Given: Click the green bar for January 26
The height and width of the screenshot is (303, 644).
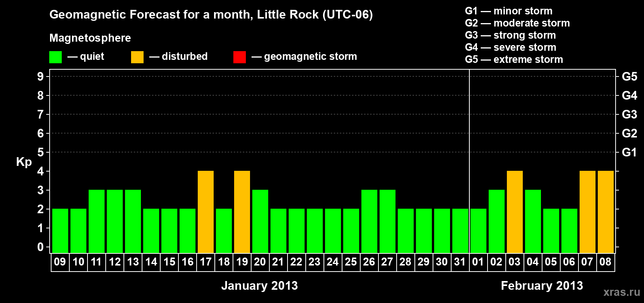Looking at the screenshot, I should coord(369,222).
